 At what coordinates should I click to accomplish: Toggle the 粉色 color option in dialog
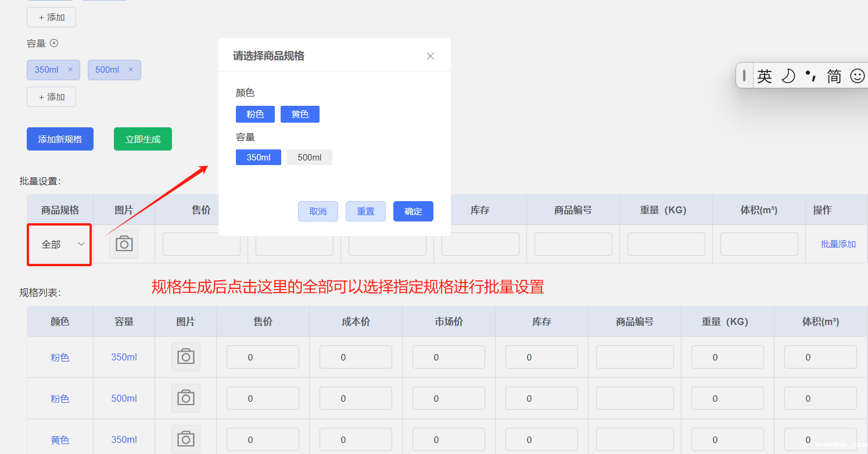255,115
